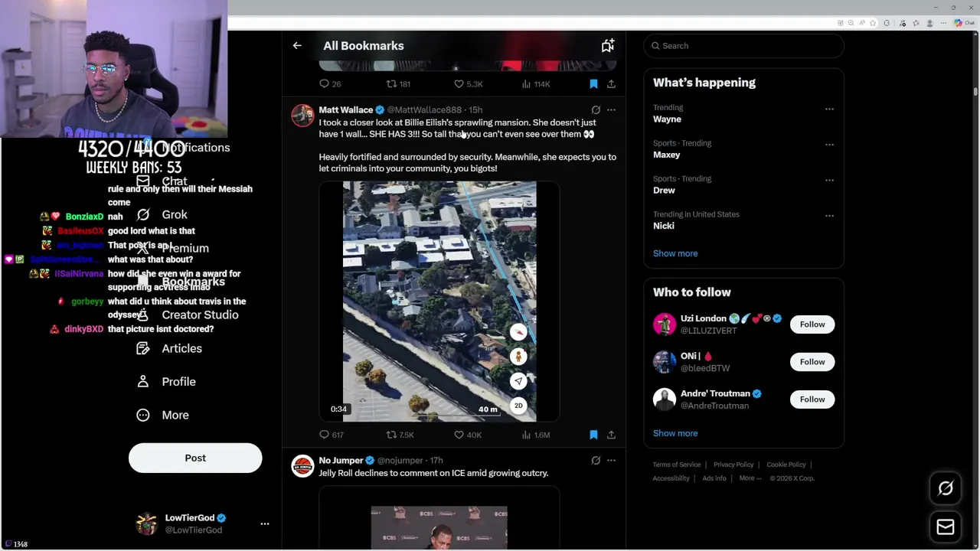Click the Articles icon in left navigation
This screenshot has height=551, width=980.
point(143,348)
